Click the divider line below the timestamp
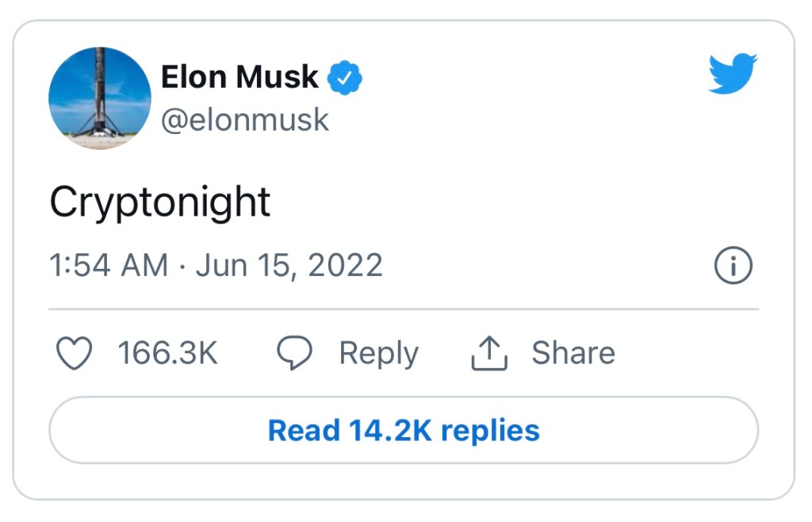Viewport: 812px width, 522px height. pyautogui.click(x=404, y=309)
